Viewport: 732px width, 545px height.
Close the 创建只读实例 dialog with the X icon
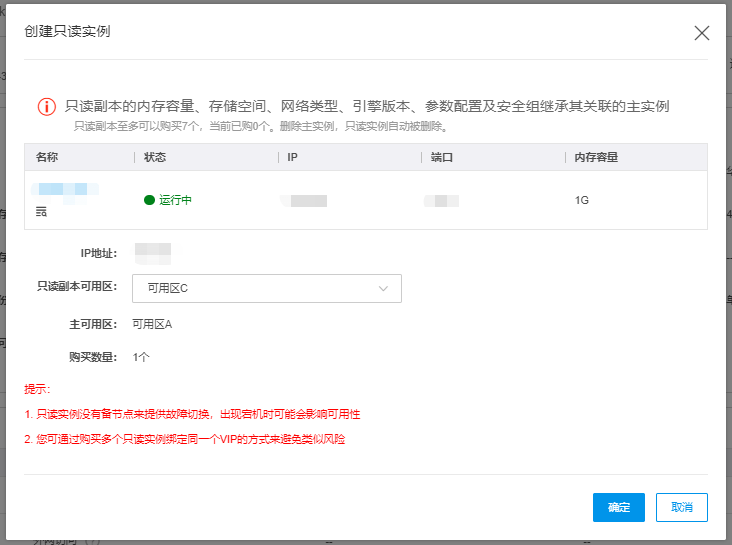tap(702, 33)
